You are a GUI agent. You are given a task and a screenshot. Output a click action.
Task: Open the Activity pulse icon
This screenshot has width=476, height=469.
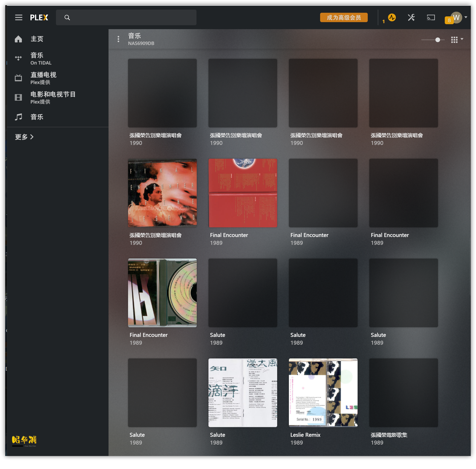(392, 17)
